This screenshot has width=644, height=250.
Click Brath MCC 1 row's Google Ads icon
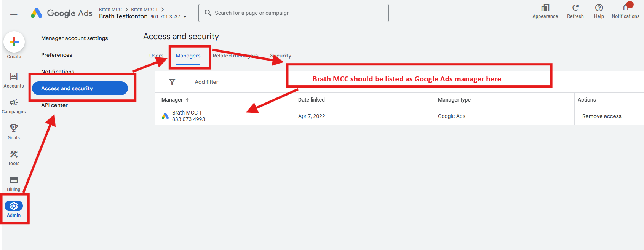coord(165,116)
